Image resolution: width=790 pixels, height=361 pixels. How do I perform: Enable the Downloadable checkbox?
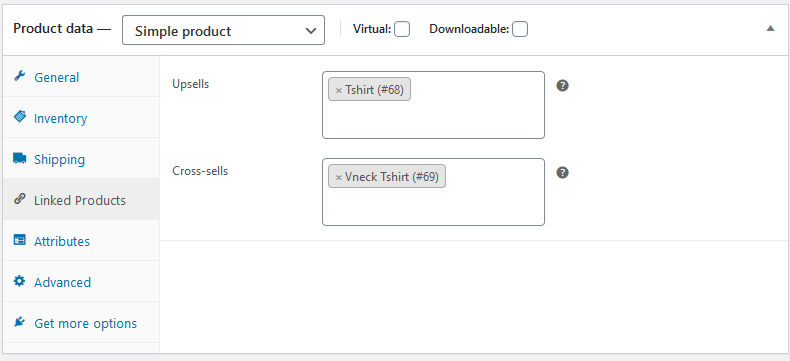[520, 29]
